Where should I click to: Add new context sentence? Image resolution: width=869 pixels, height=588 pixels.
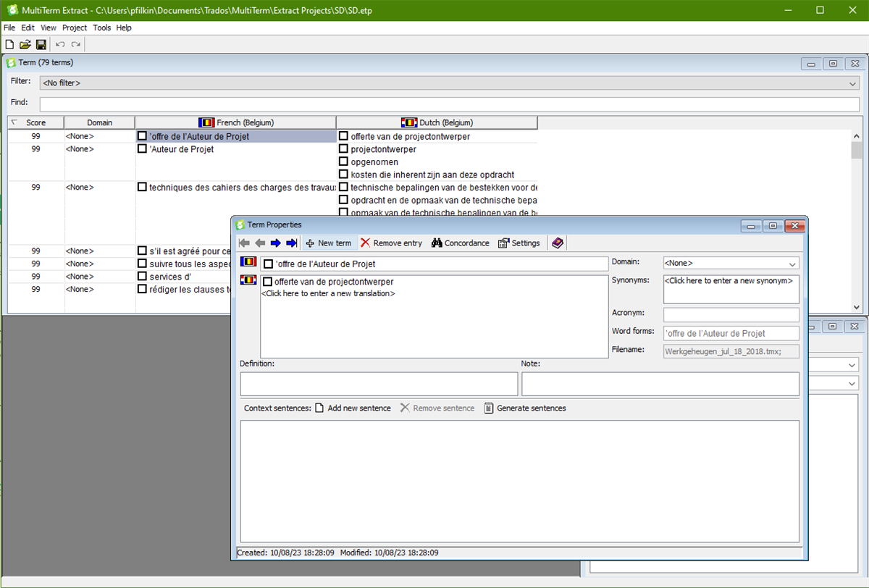(x=353, y=408)
